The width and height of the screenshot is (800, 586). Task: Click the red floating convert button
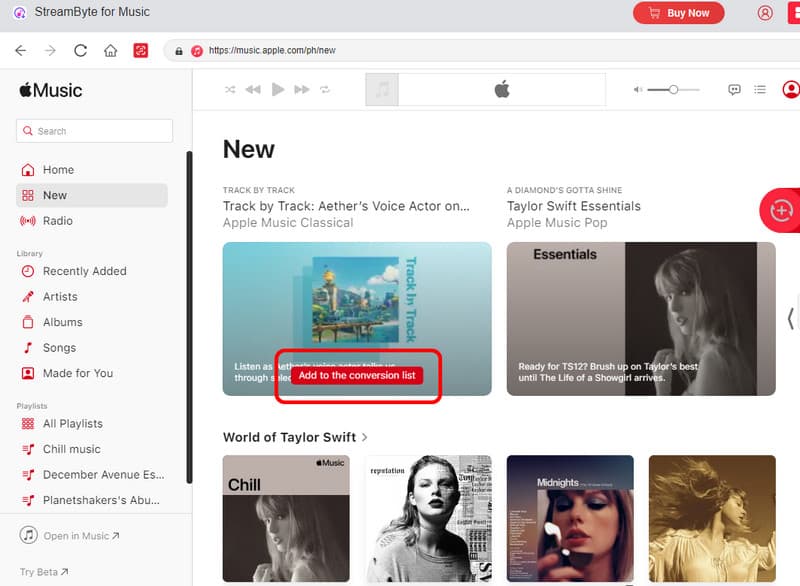coord(781,210)
